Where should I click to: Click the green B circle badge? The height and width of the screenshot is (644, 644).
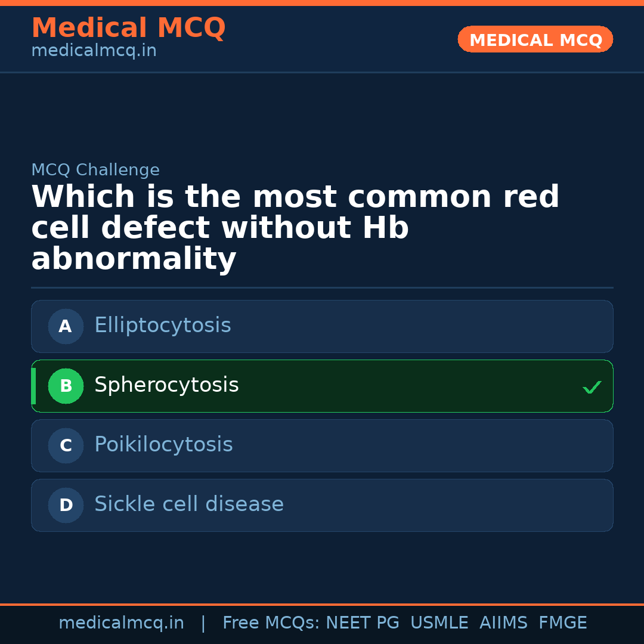pos(66,386)
